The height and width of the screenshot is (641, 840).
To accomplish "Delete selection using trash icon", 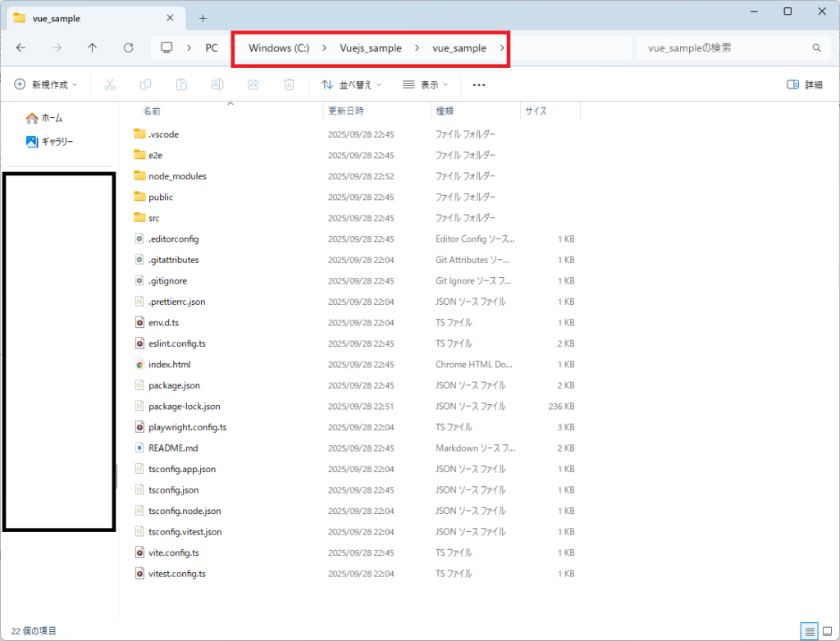I will (x=289, y=84).
